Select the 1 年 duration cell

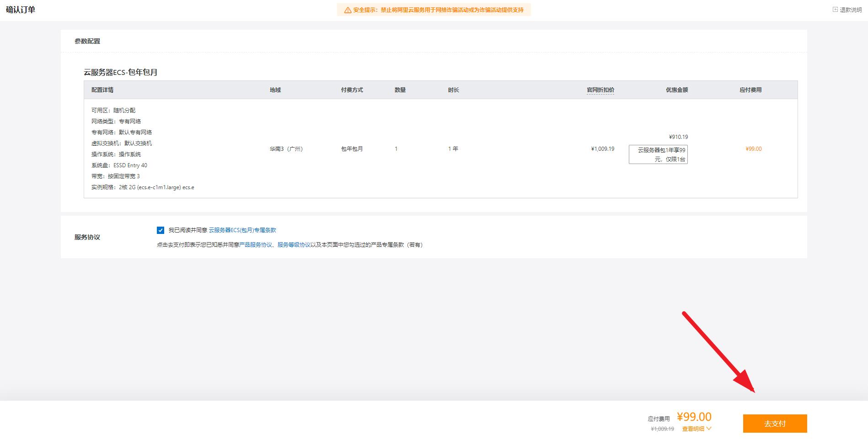point(453,149)
